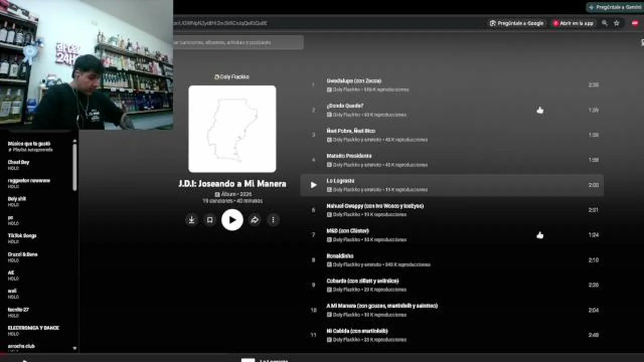The width and height of the screenshot is (644, 362).
Task: Click the Preguntale a Gemini button
Action: (614, 7)
